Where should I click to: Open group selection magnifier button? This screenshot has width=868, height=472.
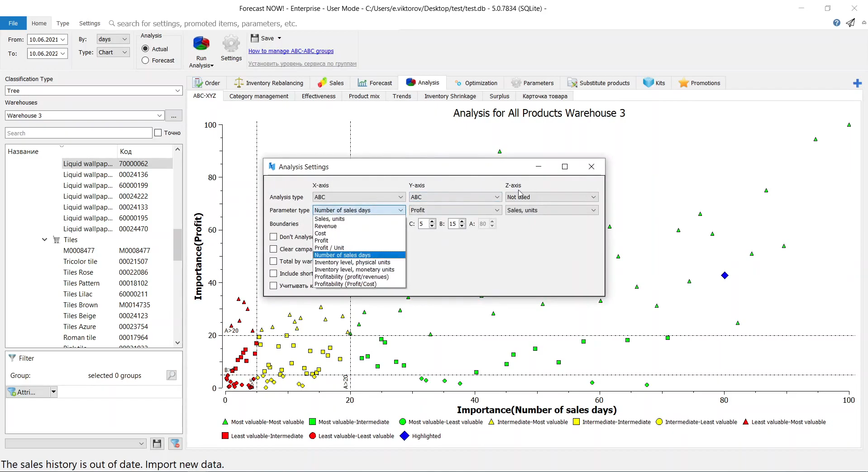[x=172, y=375]
